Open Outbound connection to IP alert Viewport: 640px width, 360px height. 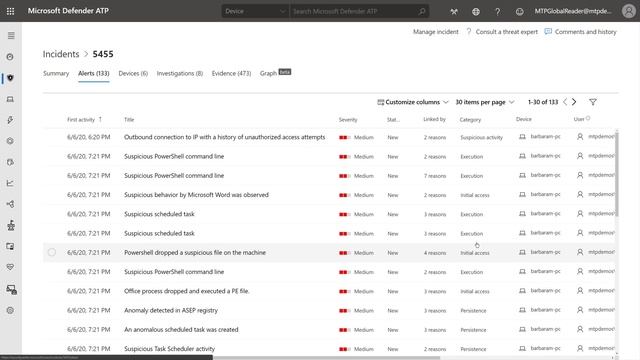pyautogui.click(x=224, y=137)
